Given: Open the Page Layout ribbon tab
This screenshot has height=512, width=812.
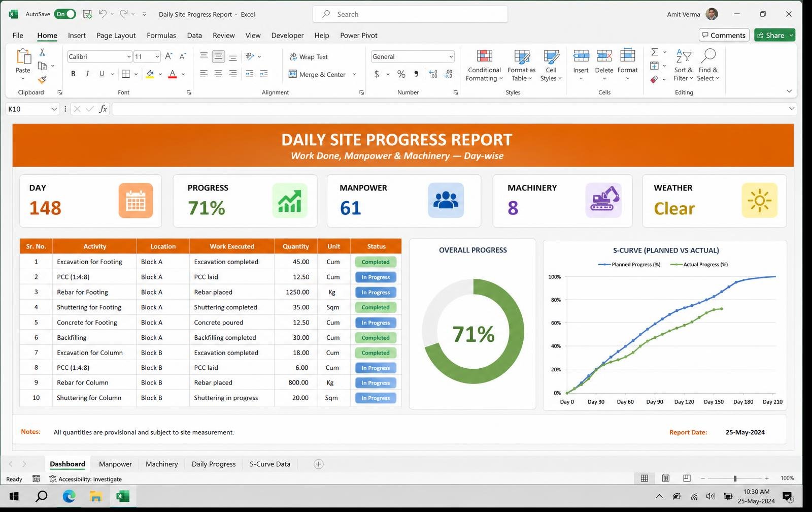Looking at the screenshot, I should (x=116, y=36).
